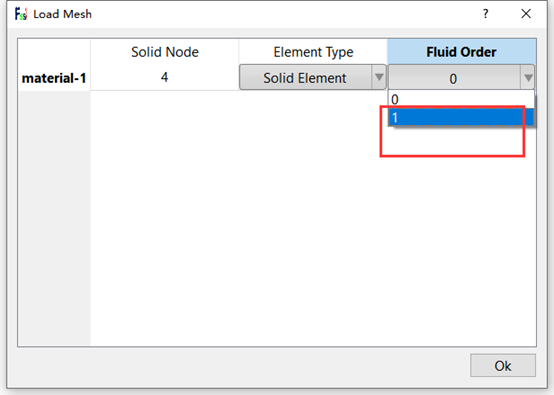
Task: Click the Load Mesh window title text
Action: pyautogui.click(x=63, y=14)
